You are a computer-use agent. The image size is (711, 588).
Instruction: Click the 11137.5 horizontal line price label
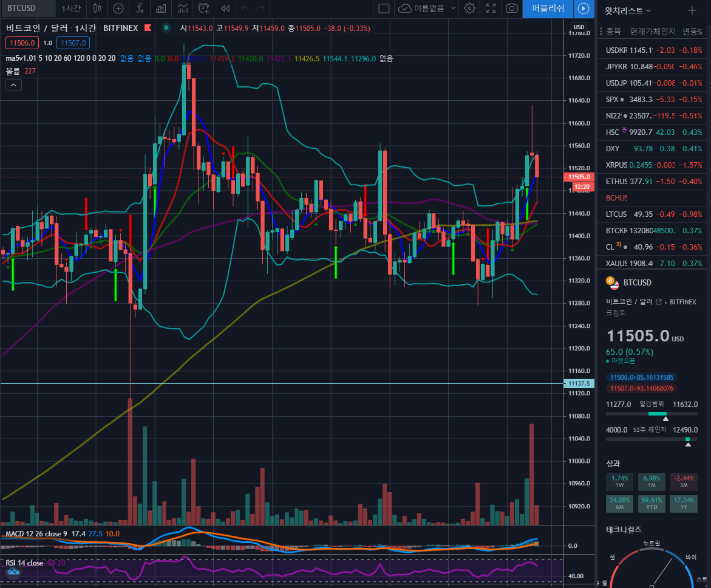(x=579, y=383)
